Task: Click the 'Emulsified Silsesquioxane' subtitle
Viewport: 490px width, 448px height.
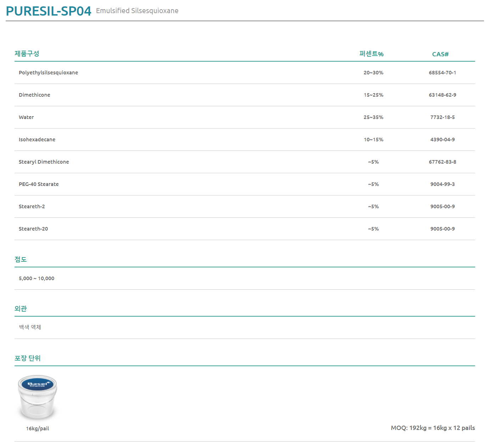Action: click(x=137, y=11)
